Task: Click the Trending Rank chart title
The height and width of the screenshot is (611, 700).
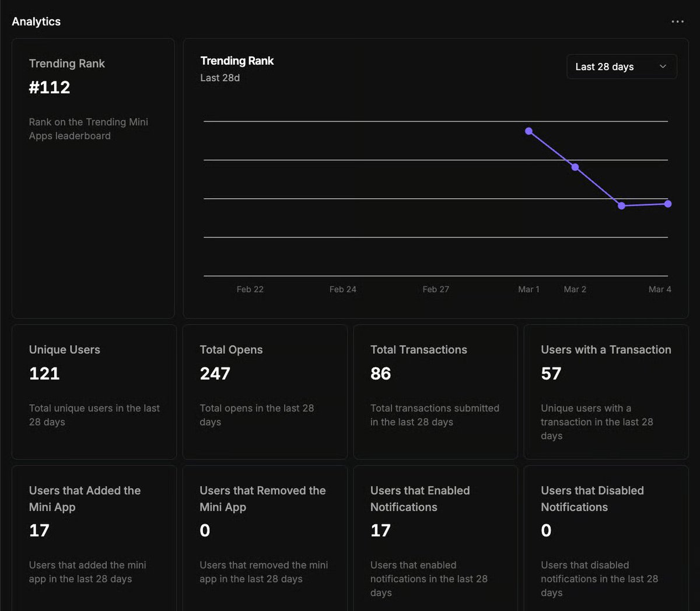Action: tap(237, 61)
